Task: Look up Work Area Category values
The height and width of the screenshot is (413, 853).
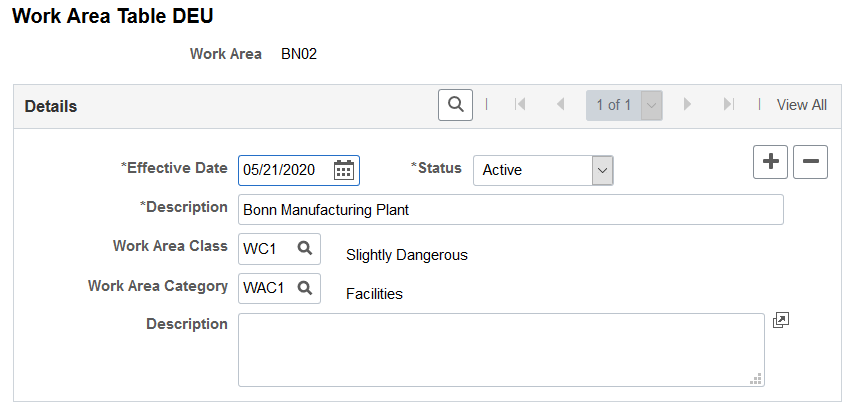Action: (305, 287)
